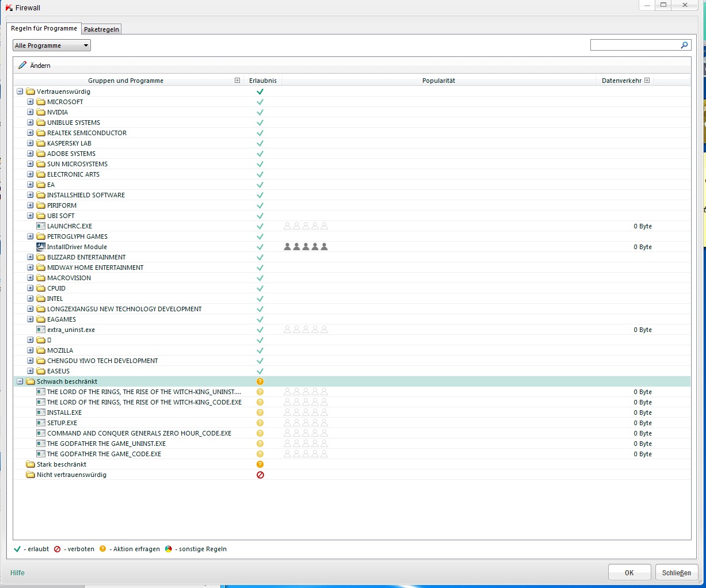Expand the Gruppen und Programme column button
This screenshot has width=706, height=588.
tap(237, 81)
